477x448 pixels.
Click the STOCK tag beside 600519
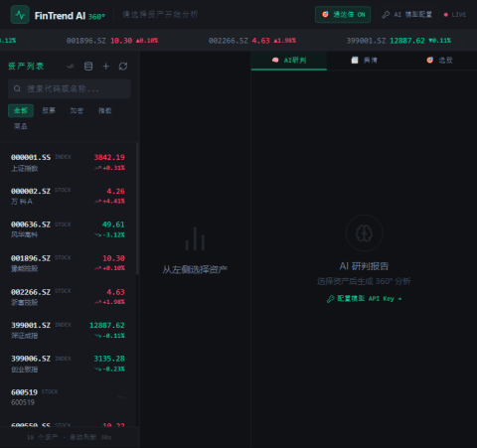50,391
